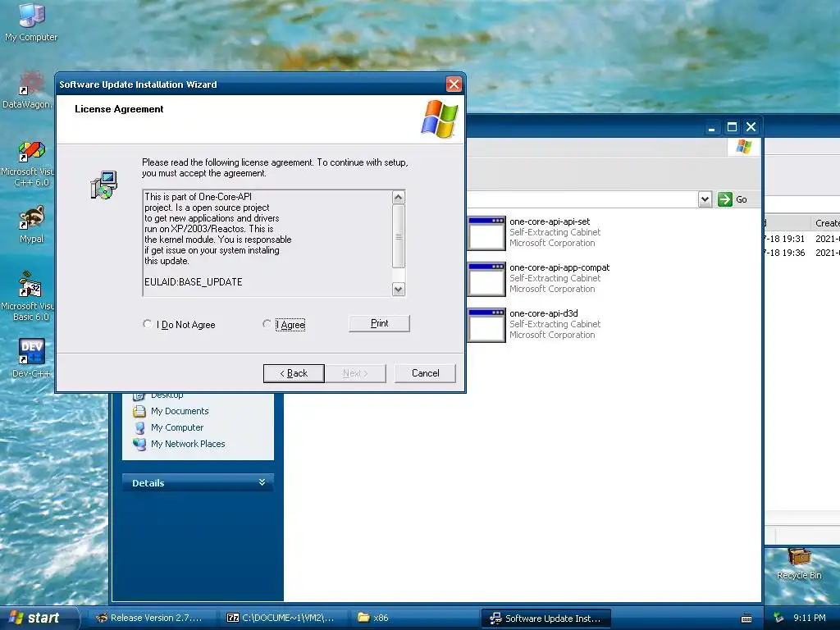The image size is (840, 630).
Task: Click the one-core-api-api-set file name
Action: coord(550,221)
